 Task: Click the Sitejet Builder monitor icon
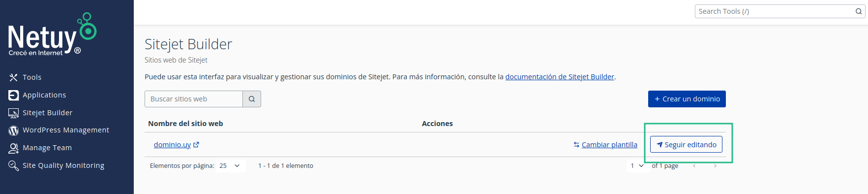click(x=13, y=113)
